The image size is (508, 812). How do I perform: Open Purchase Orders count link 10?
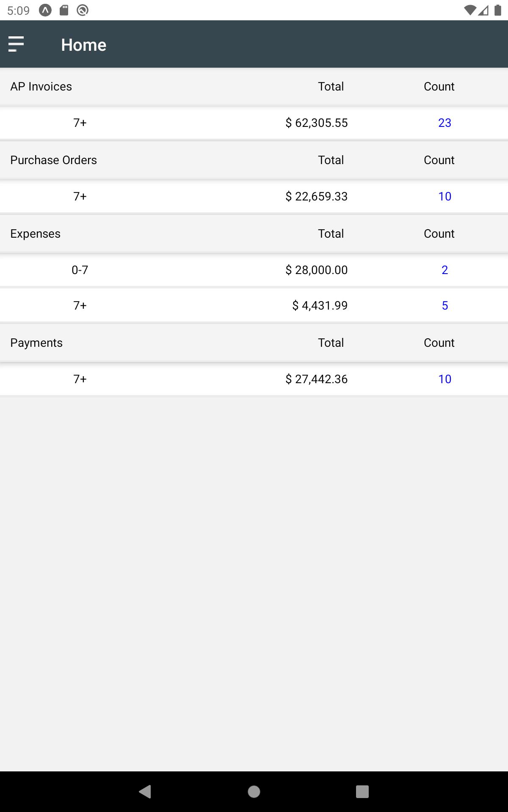(444, 196)
